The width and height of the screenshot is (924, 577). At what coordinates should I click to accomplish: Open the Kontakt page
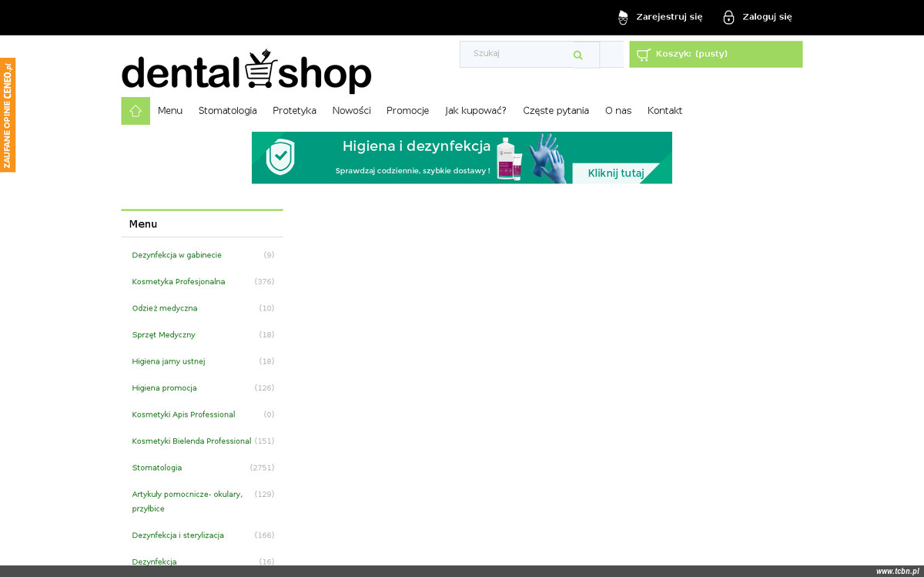pos(665,110)
